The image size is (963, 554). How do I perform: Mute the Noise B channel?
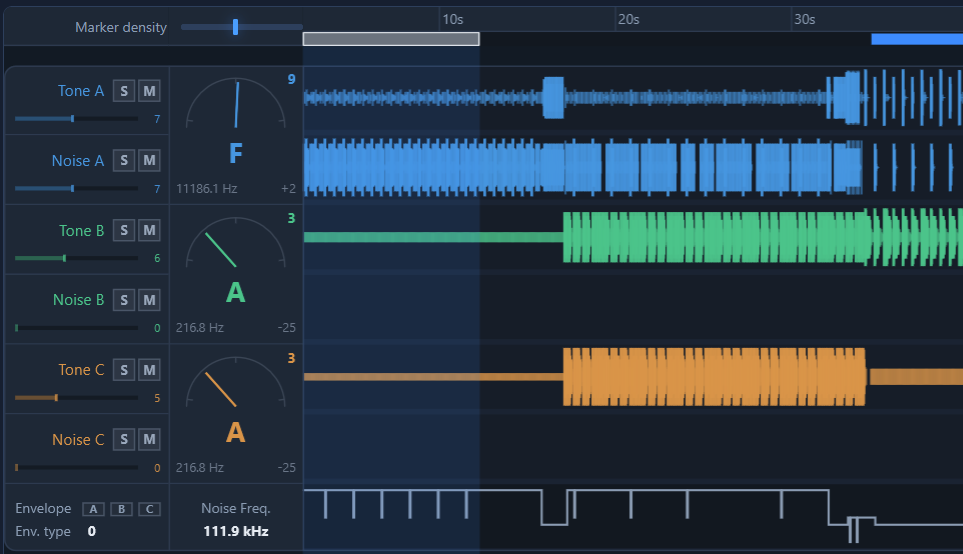[x=149, y=300]
